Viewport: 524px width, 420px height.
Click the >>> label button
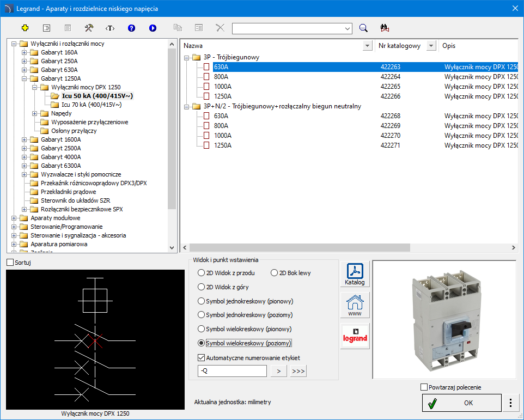click(298, 371)
